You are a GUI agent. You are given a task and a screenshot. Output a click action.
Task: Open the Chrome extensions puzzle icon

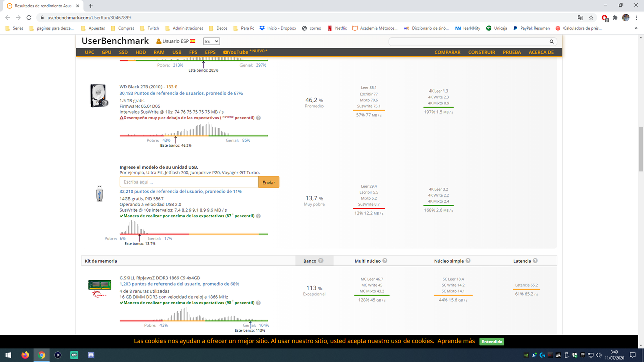[x=615, y=17]
